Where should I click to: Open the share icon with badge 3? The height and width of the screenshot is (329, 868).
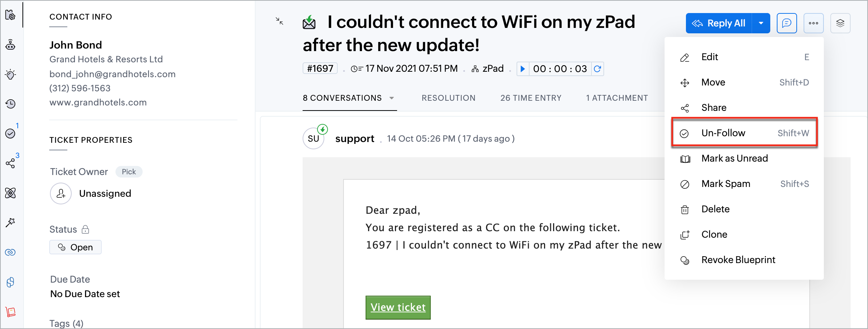(x=10, y=163)
